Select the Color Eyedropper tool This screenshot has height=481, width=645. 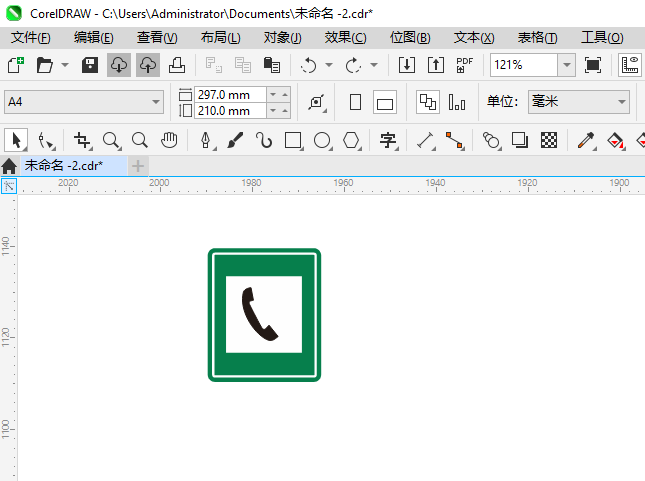(586, 140)
